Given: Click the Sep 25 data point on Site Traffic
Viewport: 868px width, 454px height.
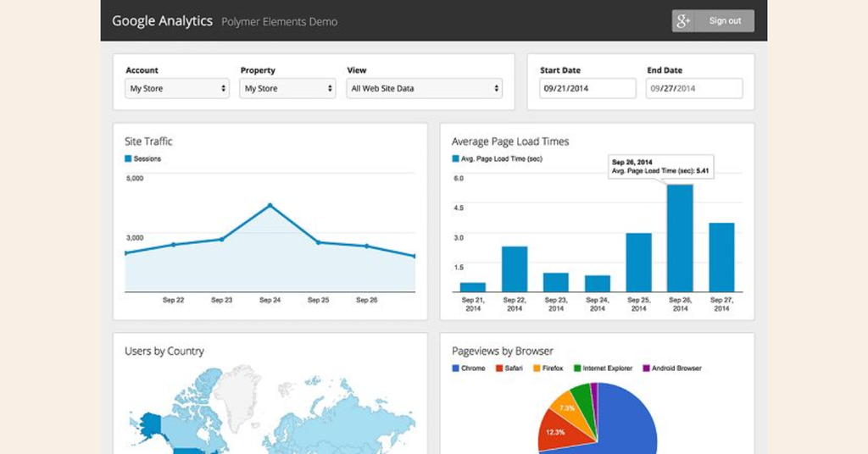Looking at the screenshot, I should 319,242.
